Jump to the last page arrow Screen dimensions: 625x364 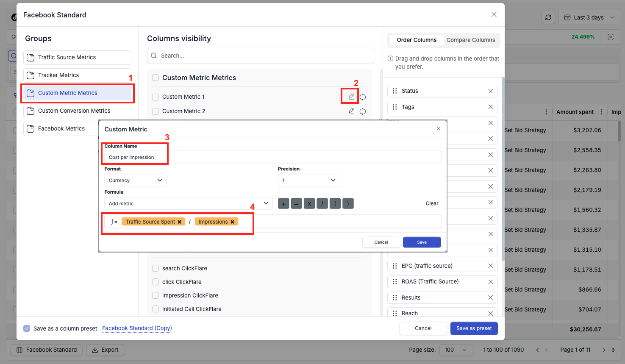click(613, 350)
